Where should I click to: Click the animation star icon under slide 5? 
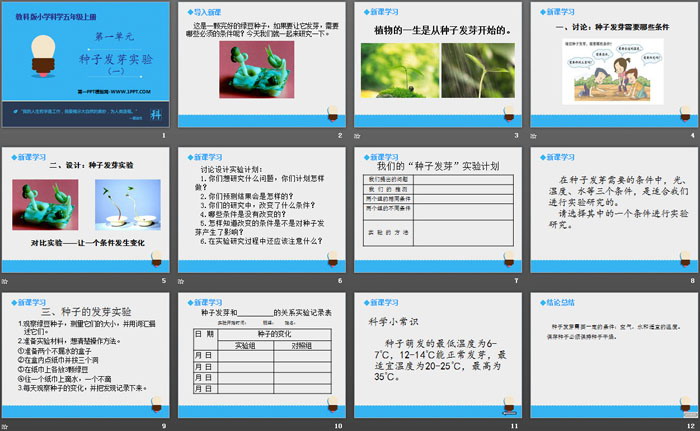tap(4, 281)
